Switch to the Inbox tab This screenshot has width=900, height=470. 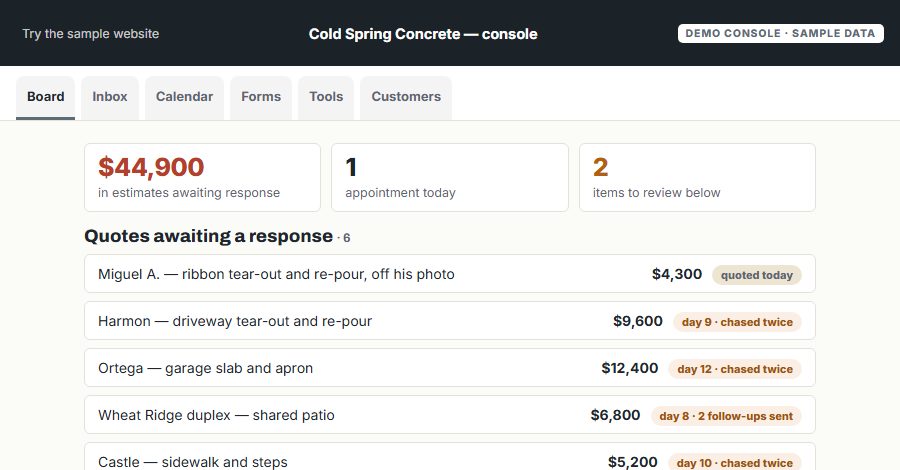click(110, 97)
